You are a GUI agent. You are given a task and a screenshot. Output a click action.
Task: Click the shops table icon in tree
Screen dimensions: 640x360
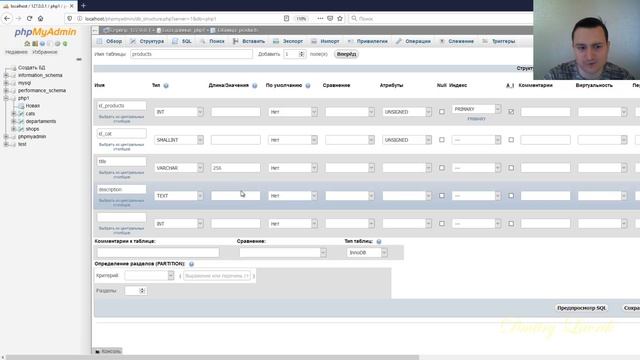click(21, 129)
